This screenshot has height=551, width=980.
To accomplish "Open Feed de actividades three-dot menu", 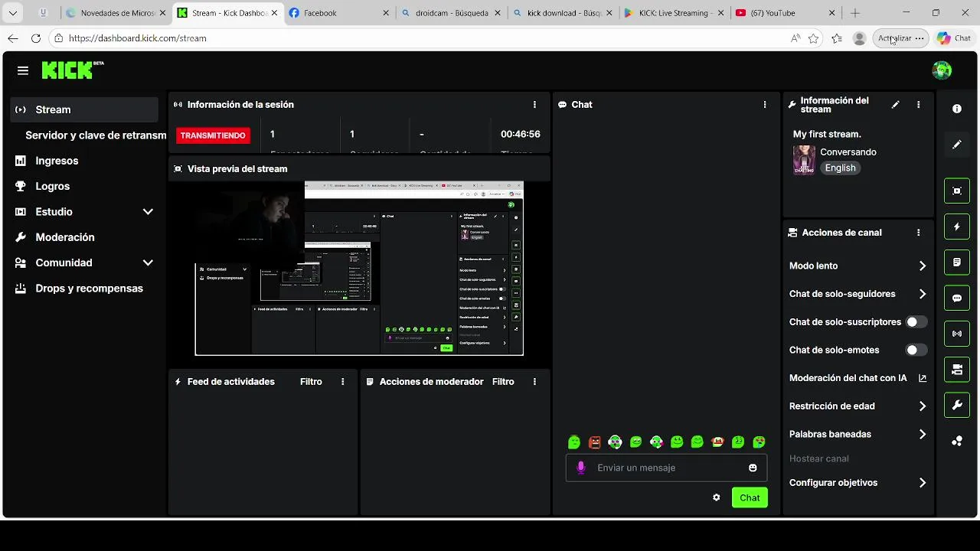I will pos(342,382).
